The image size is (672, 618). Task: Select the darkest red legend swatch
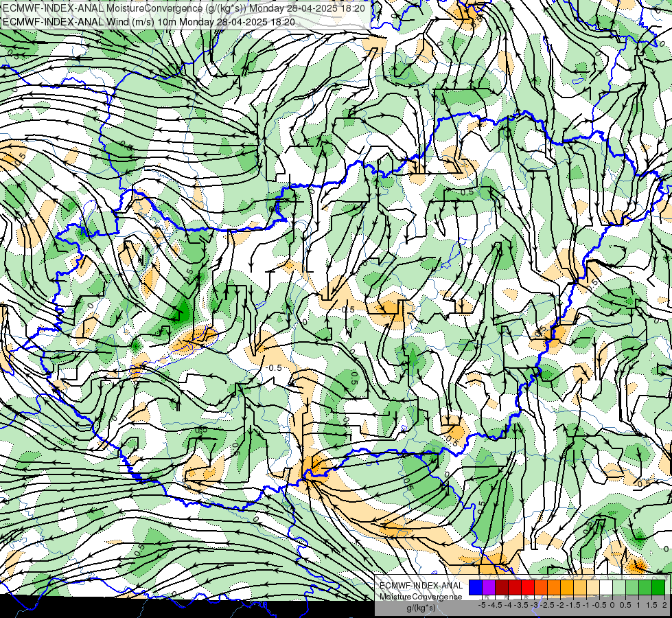[x=502, y=587]
